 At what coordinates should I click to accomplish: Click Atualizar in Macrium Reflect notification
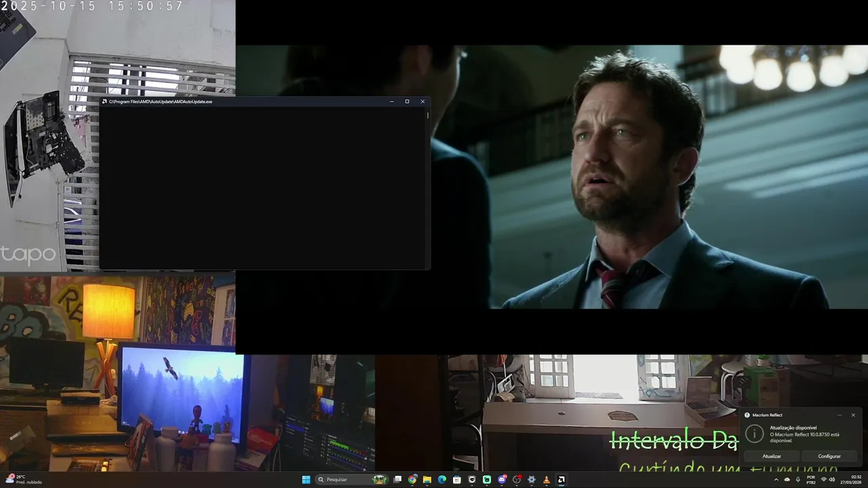[772, 456]
